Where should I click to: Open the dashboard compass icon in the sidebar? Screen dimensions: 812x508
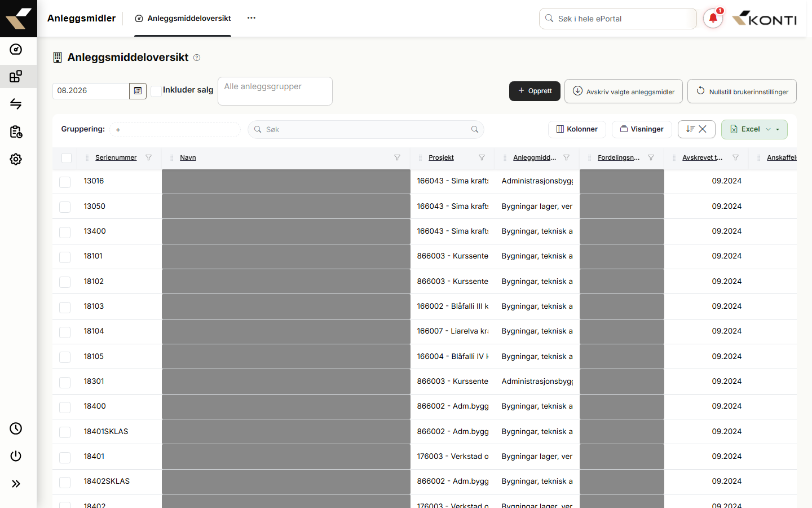(16, 49)
